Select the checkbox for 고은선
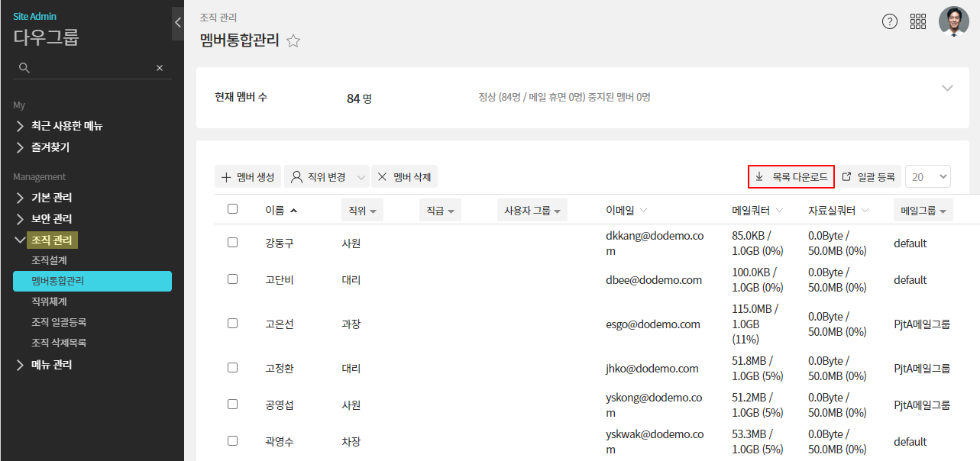The height and width of the screenshot is (461, 980). (233, 324)
